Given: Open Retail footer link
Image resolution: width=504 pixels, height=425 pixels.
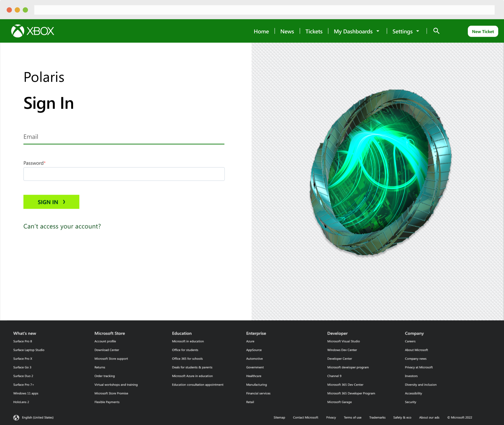Looking at the screenshot, I should coord(250,402).
